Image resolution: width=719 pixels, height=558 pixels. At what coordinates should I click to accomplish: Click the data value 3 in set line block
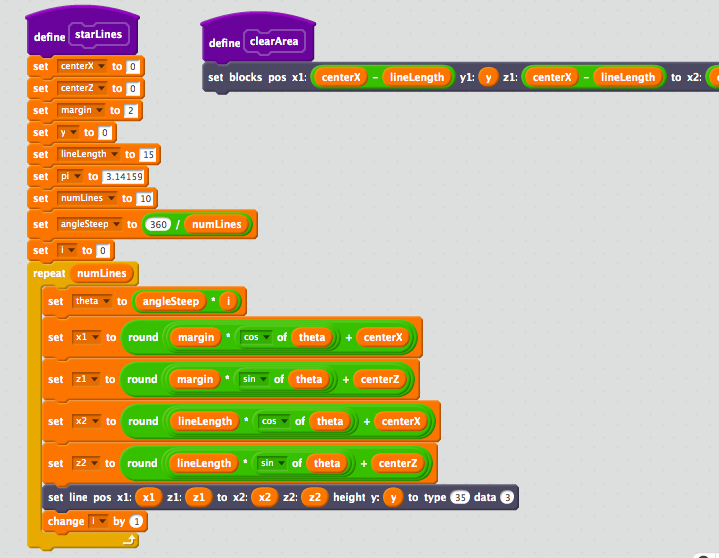[x=507, y=497]
